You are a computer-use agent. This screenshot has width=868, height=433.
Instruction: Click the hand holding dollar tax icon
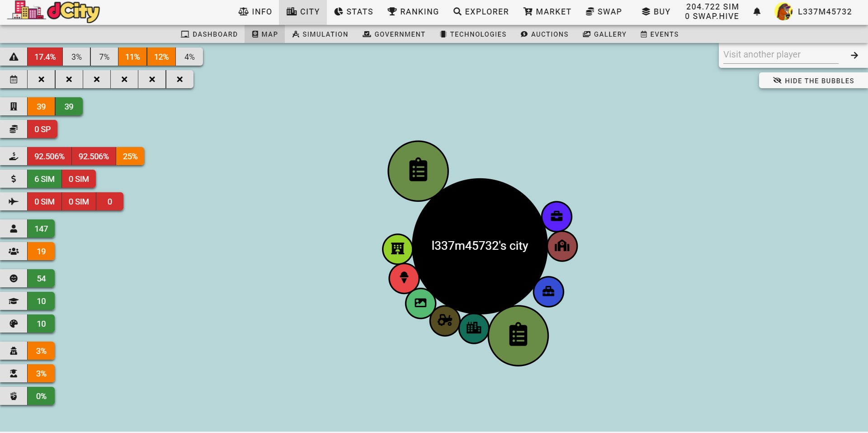pyautogui.click(x=14, y=157)
